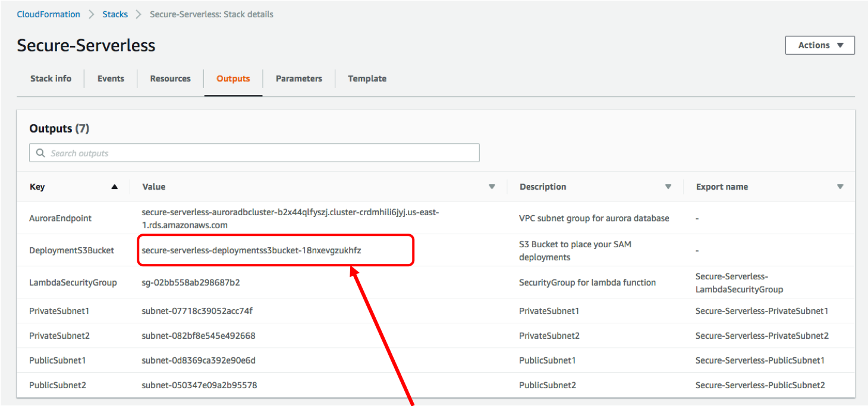
Task: Click Secure-Serverless-LambdaSecurityGroup export name
Action: 739,283
